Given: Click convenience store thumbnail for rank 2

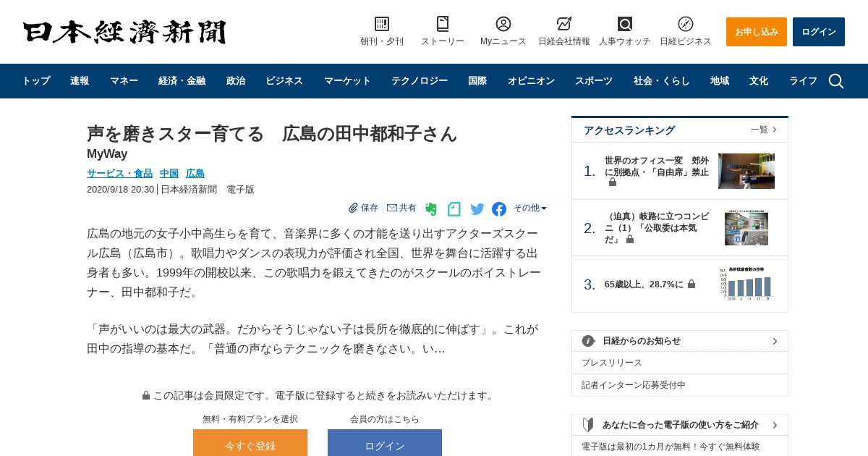Looking at the screenshot, I should (x=746, y=228).
